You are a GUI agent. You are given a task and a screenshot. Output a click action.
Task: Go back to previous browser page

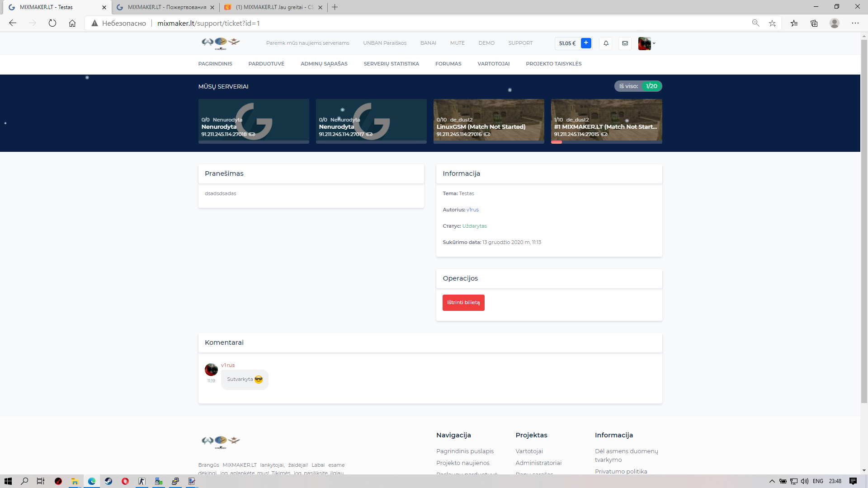pyautogui.click(x=13, y=23)
